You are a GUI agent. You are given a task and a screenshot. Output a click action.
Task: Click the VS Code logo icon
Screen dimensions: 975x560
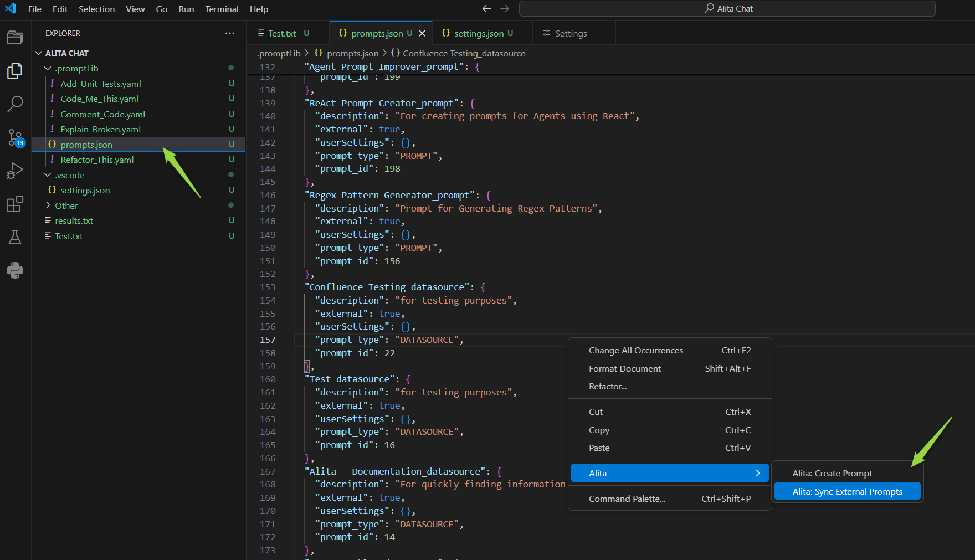(11, 8)
